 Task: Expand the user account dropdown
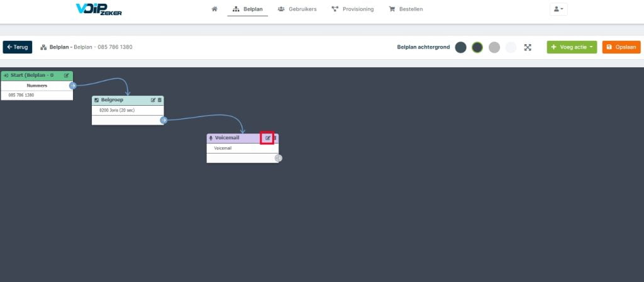[558, 9]
